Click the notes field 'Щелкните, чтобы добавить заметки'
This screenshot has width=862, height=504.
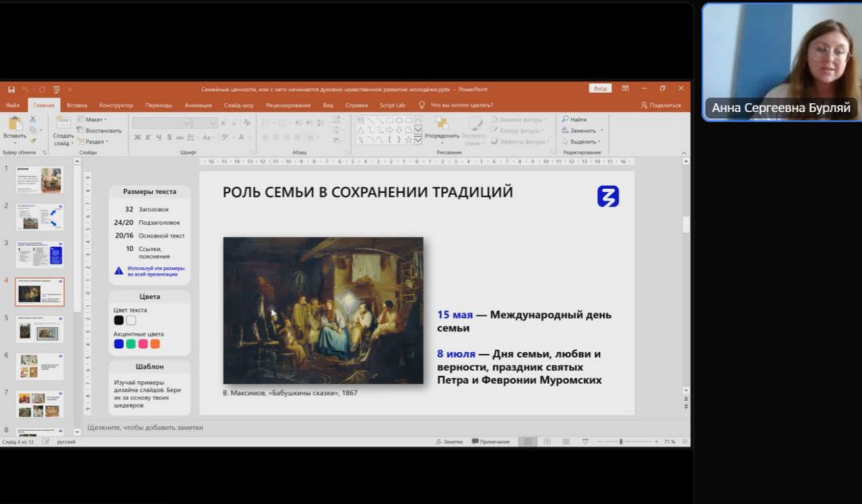pyautogui.click(x=145, y=428)
